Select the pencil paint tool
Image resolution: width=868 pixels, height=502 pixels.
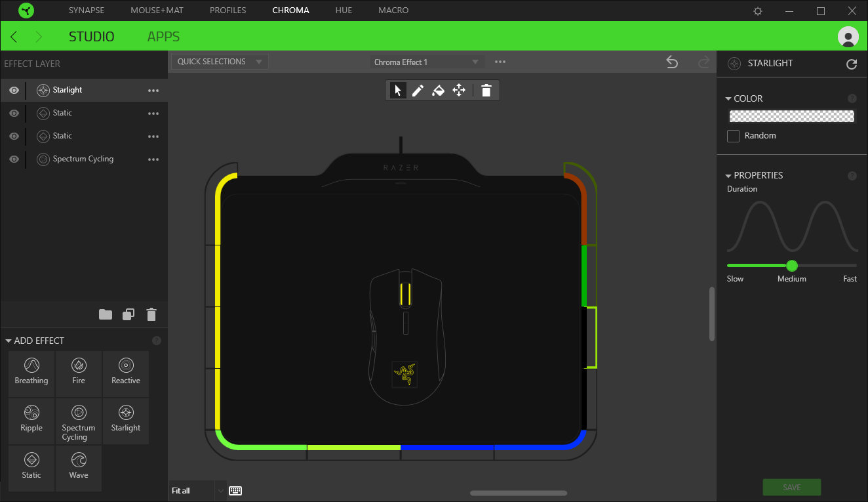[x=418, y=91]
